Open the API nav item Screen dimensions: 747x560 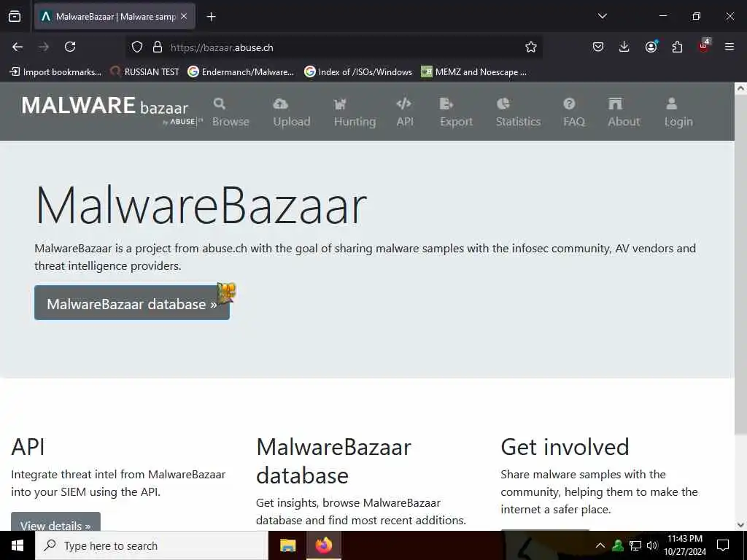(x=404, y=112)
